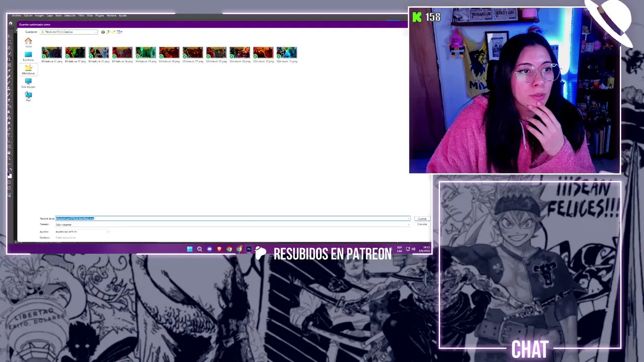The width and height of the screenshot is (644, 362).
Task: Select thumbnail Miniatura 11.png
Action: (287, 54)
